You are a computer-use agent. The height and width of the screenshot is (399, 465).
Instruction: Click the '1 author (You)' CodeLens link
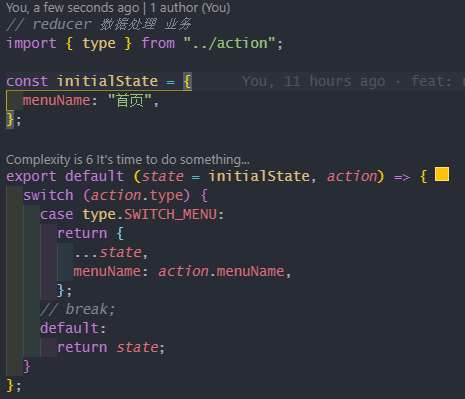190,8
